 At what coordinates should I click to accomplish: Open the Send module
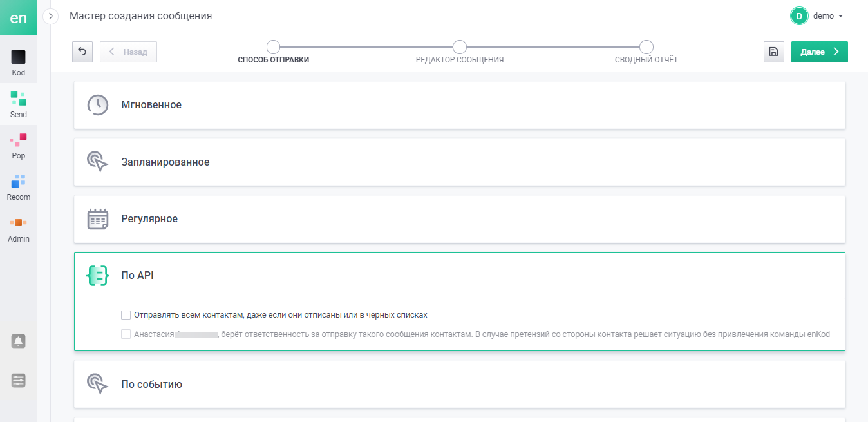pyautogui.click(x=19, y=104)
